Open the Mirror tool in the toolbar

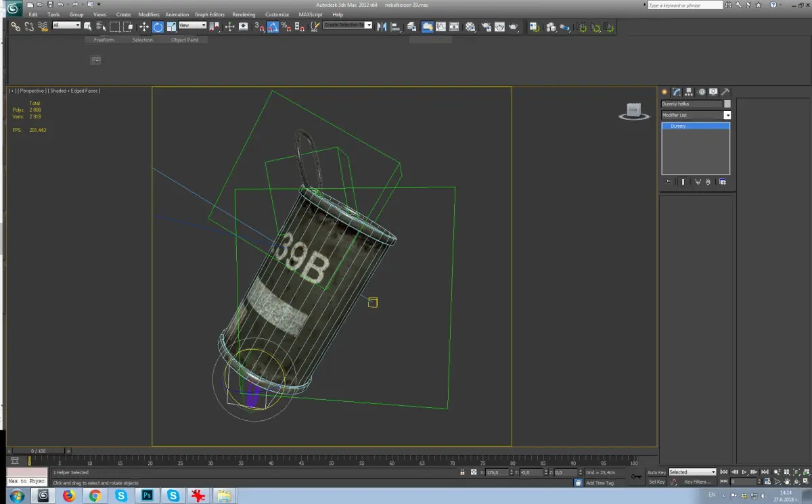pos(382,27)
